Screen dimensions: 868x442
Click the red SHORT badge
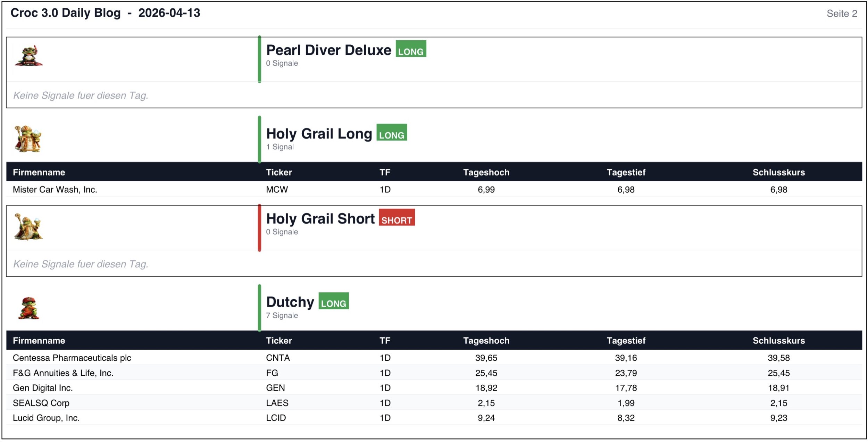tap(397, 218)
